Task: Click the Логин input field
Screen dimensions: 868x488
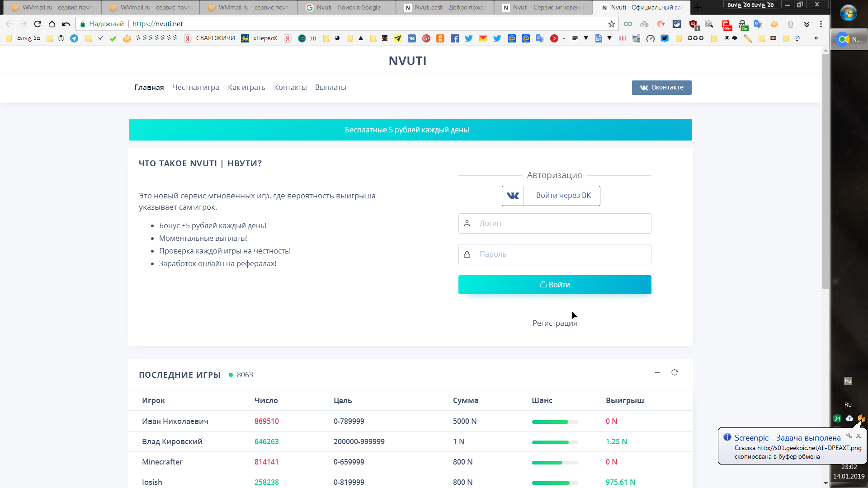Action: click(x=555, y=224)
